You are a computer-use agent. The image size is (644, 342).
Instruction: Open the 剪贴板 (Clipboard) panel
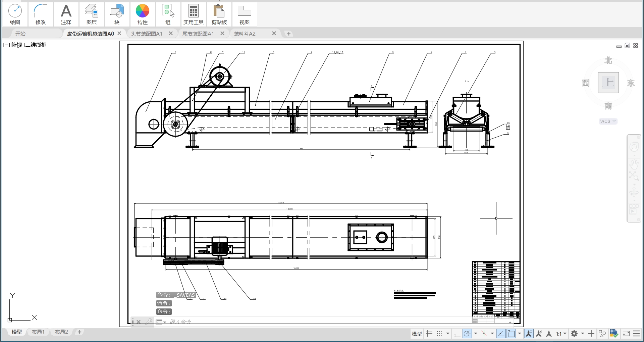click(219, 14)
